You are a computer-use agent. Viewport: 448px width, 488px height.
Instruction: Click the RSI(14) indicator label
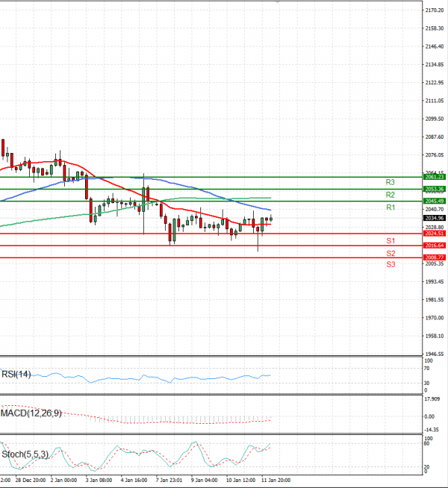pos(16,374)
